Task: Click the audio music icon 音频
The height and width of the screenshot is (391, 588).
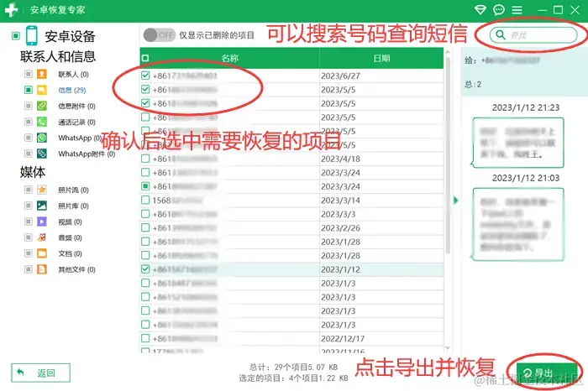Action: 42,237
